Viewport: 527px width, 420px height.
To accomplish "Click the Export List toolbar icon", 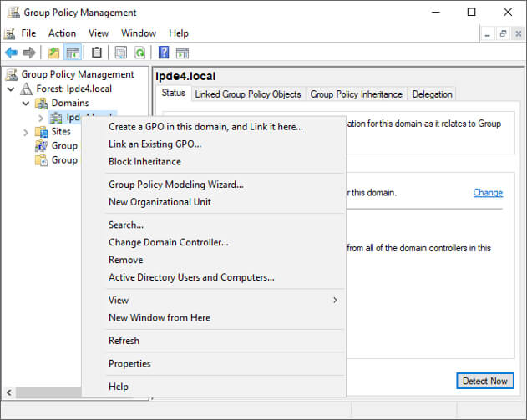I will (121, 53).
